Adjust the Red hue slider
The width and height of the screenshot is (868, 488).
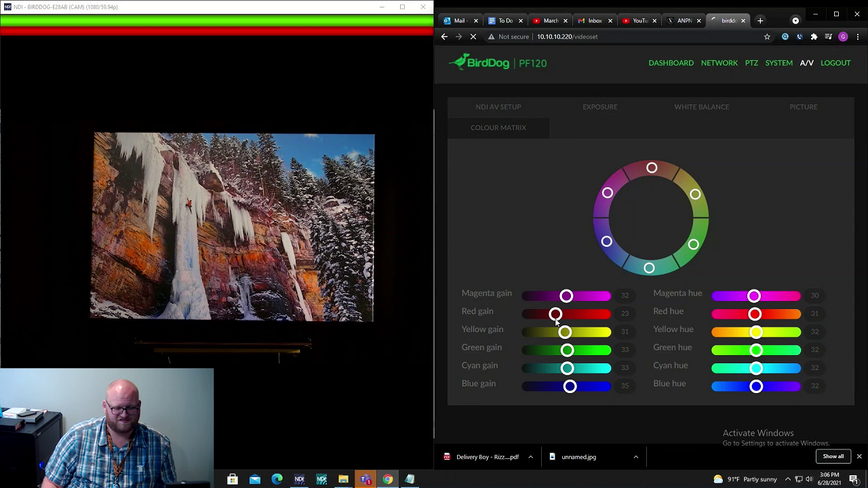(756, 314)
